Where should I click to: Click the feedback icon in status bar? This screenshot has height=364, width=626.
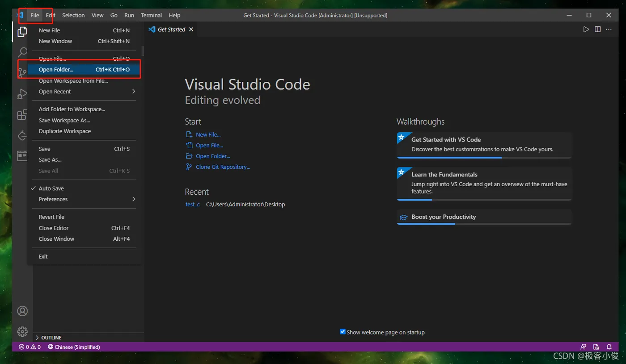click(583, 347)
